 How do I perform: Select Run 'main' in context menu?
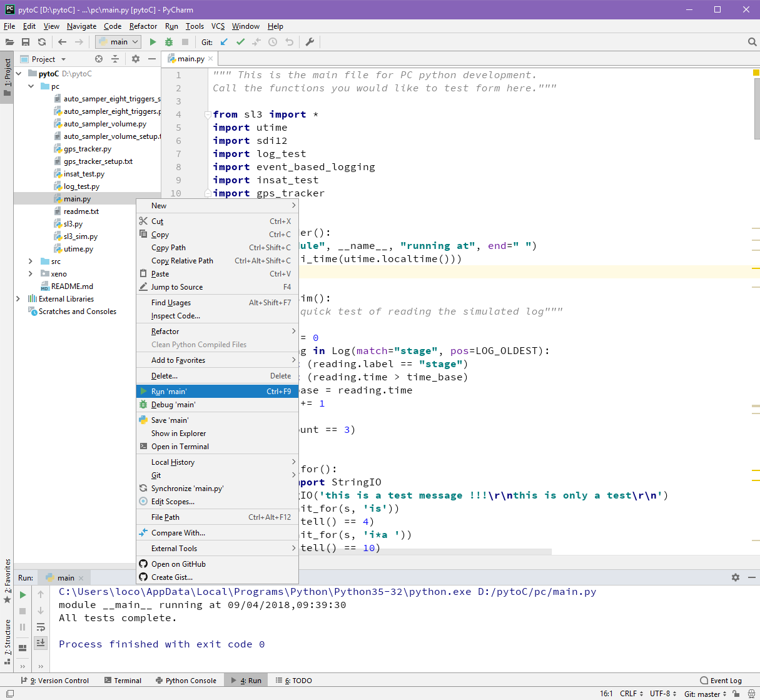tap(217, 392)
